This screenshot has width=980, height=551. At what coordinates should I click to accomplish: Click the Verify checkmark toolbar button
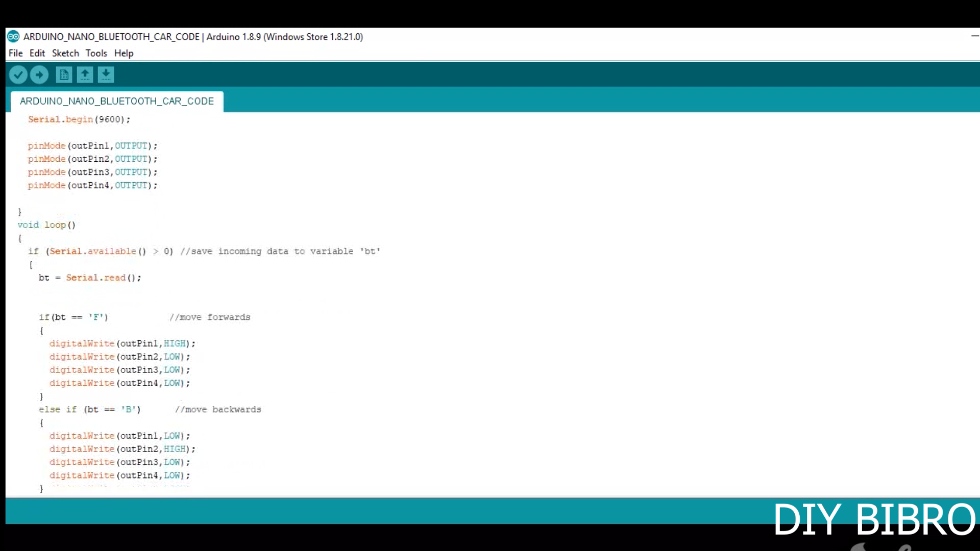(x=18, y=75)
